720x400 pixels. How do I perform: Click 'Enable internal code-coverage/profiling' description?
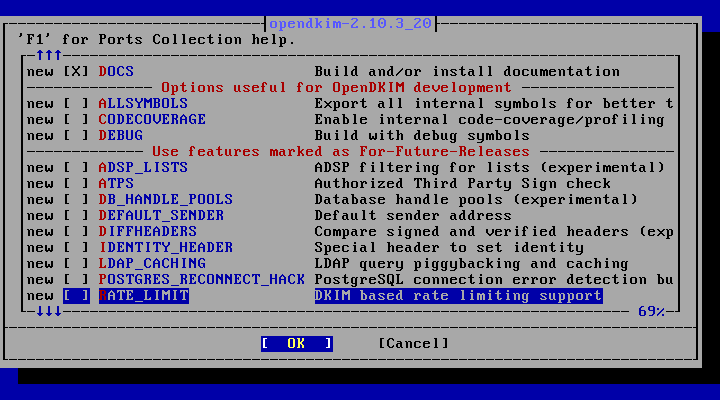[x=489, y=120]
